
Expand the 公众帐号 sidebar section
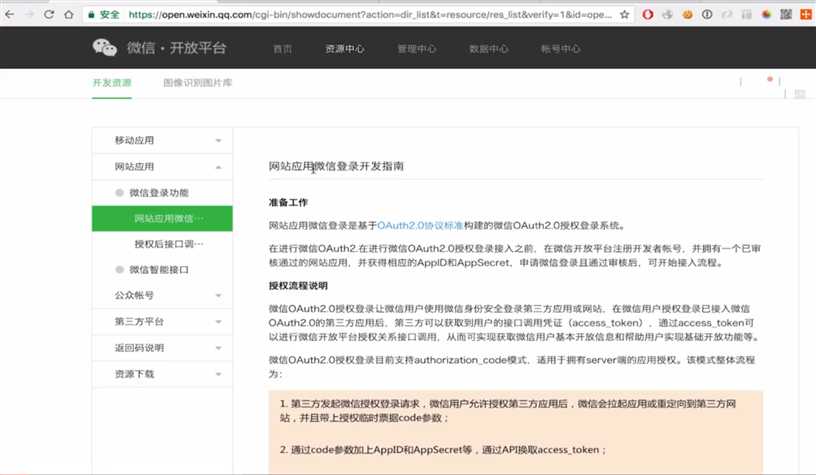162,296
